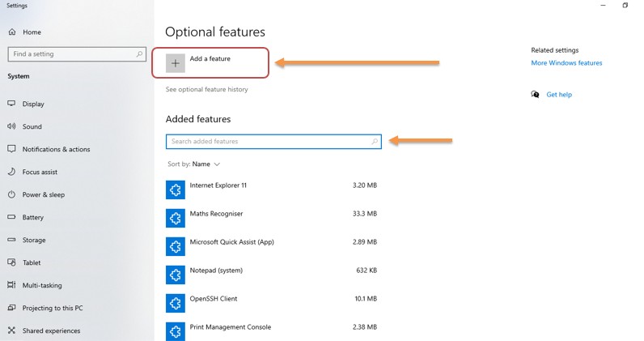Click the Optional features page heading
Viewport: 644px width, 341px height.
coord(215,32)
